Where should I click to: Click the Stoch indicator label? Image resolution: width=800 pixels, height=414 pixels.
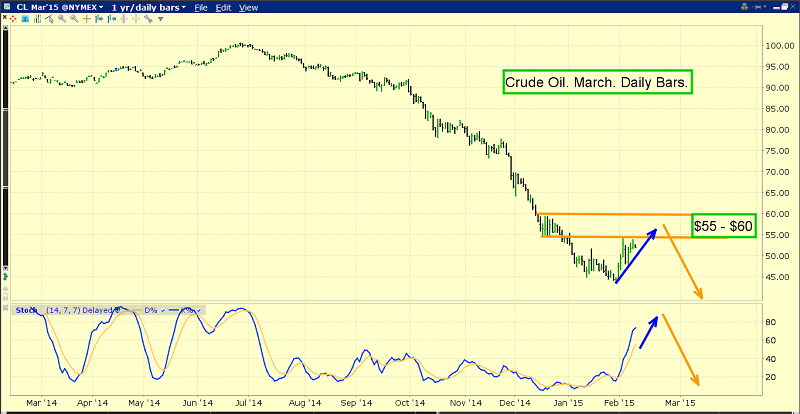(26, 310)
